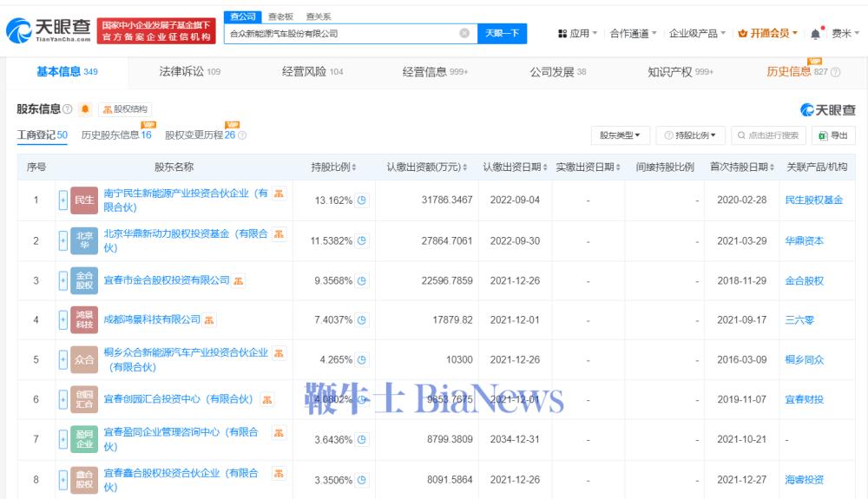Open 股权变更历程 26 sub-tab
The width and height of the screenshot is (868, 499).
tap(201, 135)
